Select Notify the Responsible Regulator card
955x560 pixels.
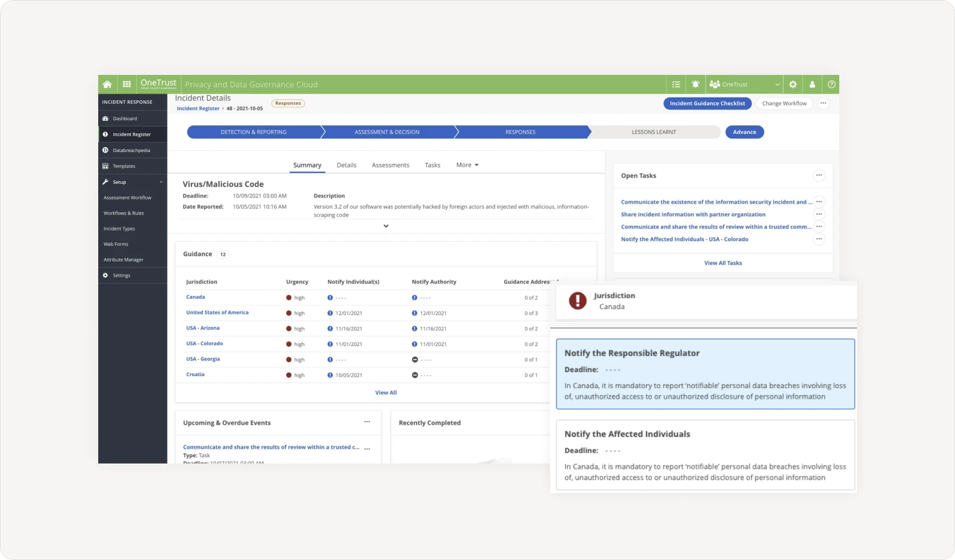(x=705, y=374)
